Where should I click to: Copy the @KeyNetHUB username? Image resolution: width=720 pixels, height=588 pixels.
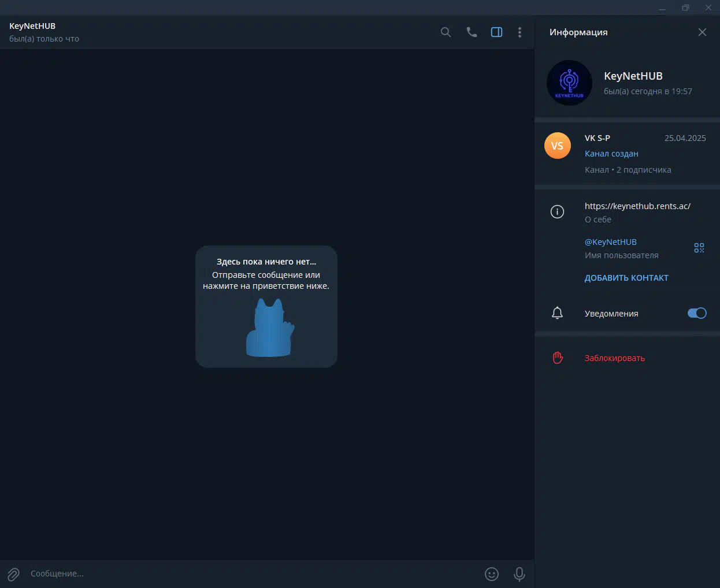[611, 242]
